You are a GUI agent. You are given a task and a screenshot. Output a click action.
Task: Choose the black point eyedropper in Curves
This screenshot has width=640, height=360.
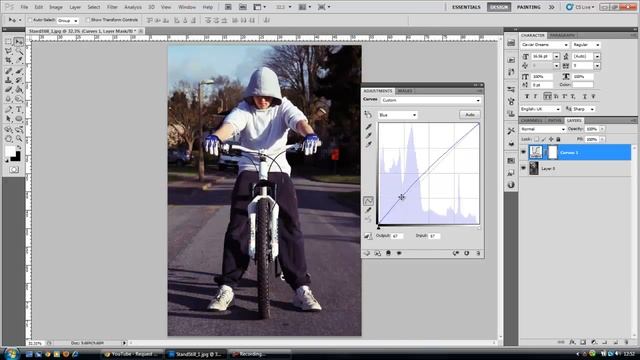tap(368, 127)
